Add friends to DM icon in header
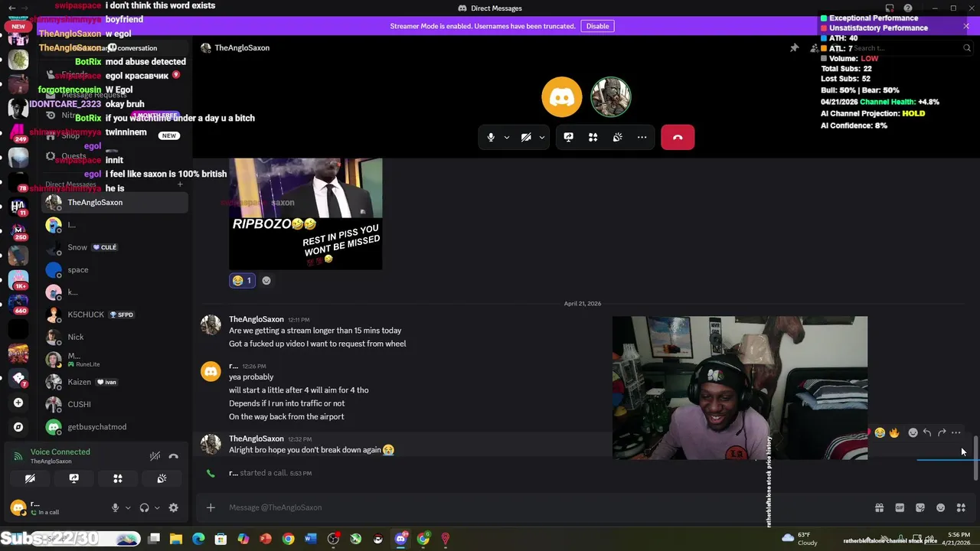Viewport: 980px width, 551px height. (814, 47)
